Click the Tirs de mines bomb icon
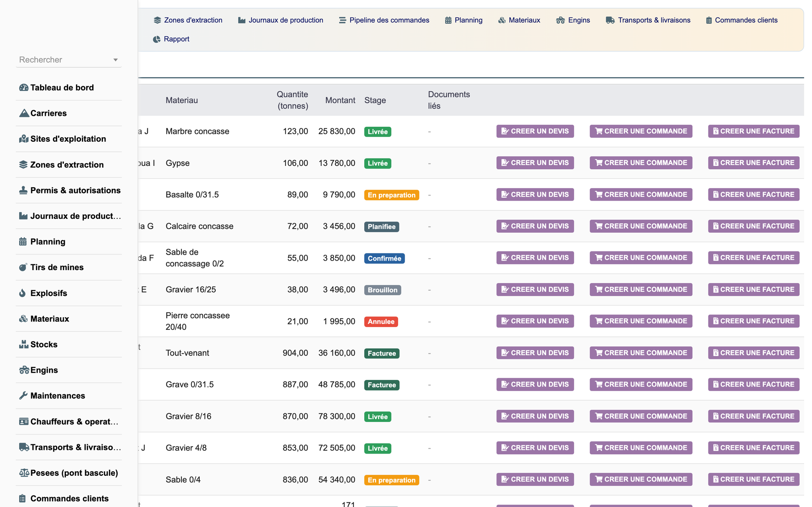Screen dimensions: 812x507 pos(23,267)
